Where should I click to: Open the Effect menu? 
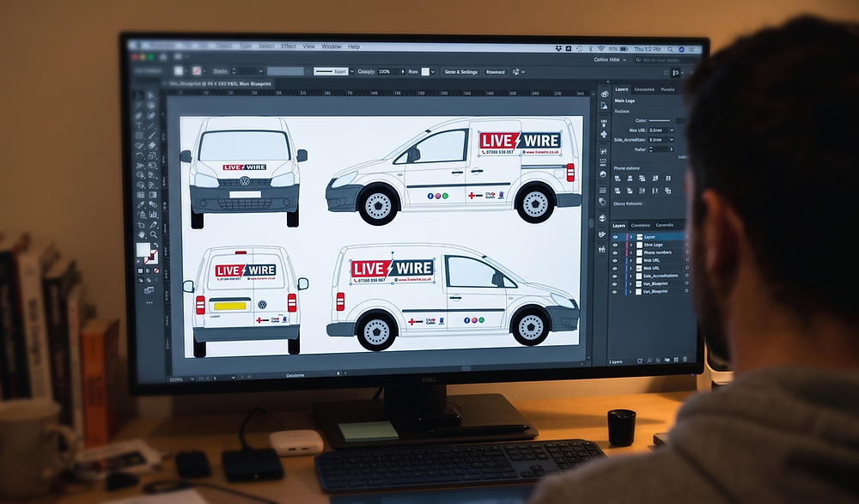[289, 46]
